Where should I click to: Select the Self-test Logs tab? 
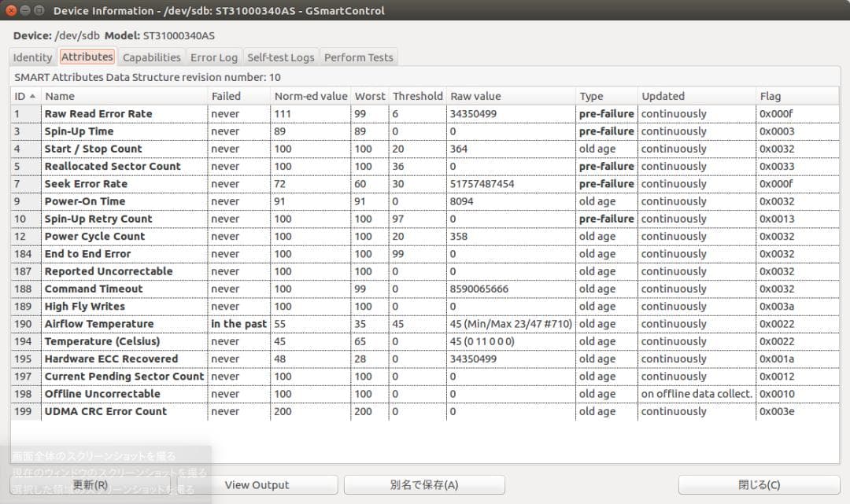tap(280, 57)
